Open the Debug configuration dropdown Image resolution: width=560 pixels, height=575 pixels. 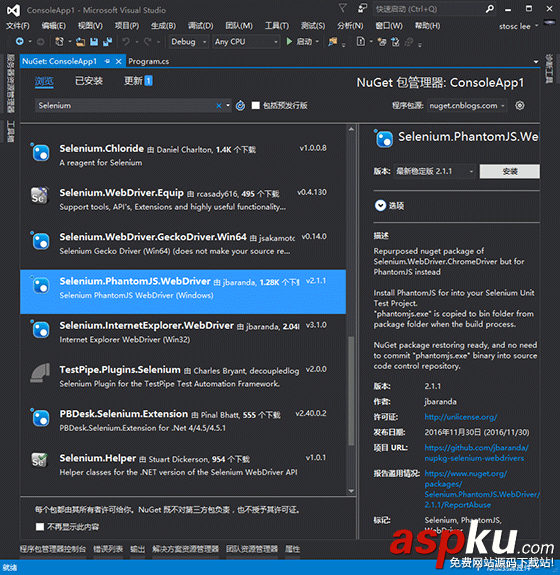coord(189,42)
